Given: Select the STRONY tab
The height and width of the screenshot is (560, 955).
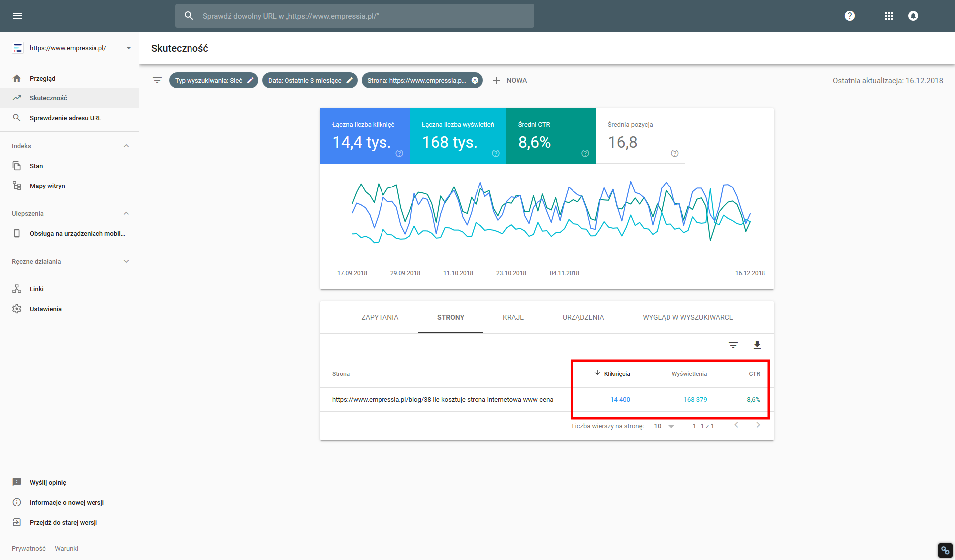Looking at the screenshot, I should (x=451, y=317).
